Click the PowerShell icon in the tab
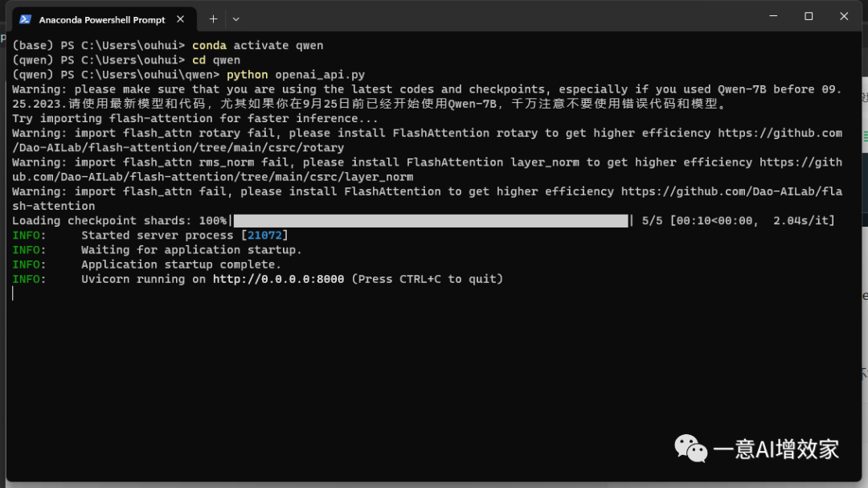 (x=25, y=19)
